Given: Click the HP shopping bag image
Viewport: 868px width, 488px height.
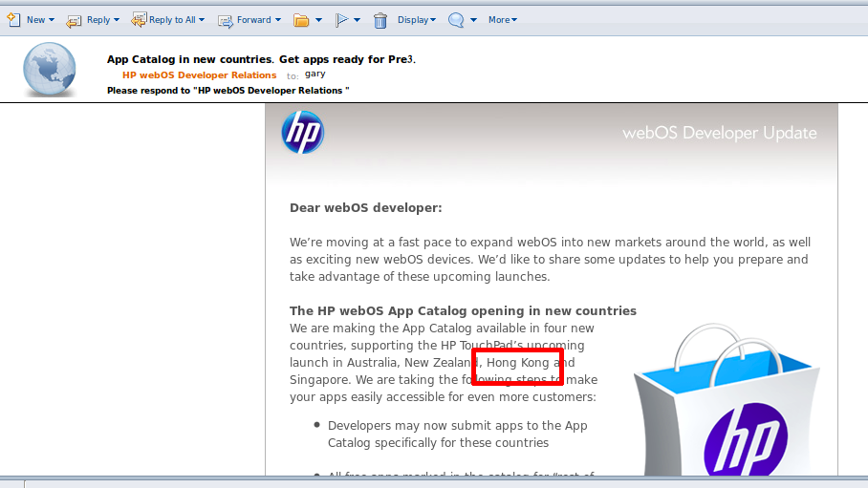Looking at the screenshot, I should (727, 399).
